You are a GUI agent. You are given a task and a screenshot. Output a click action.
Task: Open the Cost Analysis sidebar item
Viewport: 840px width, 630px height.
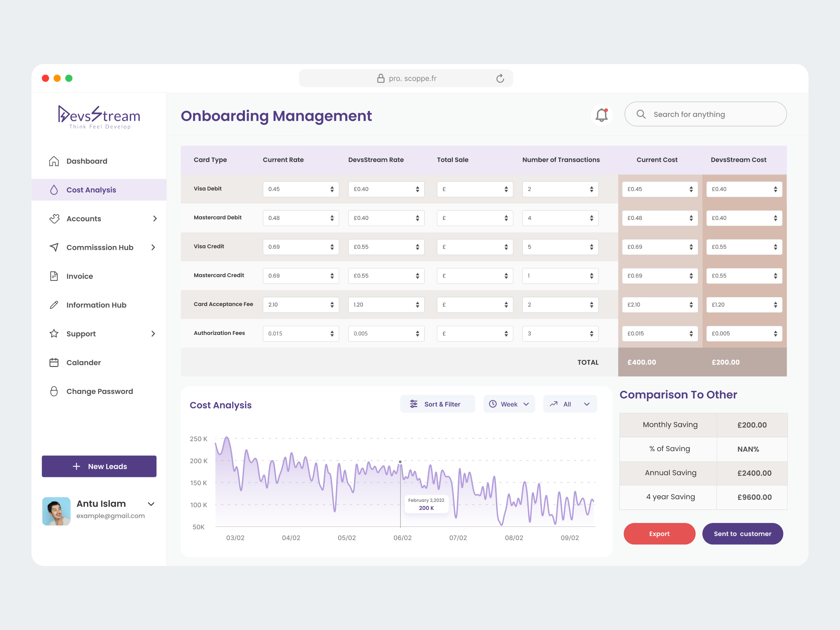91,190
